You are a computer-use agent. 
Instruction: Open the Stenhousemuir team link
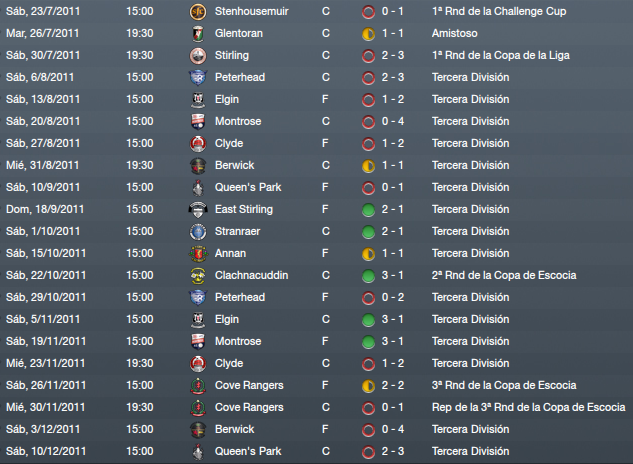tap(252, 11)
